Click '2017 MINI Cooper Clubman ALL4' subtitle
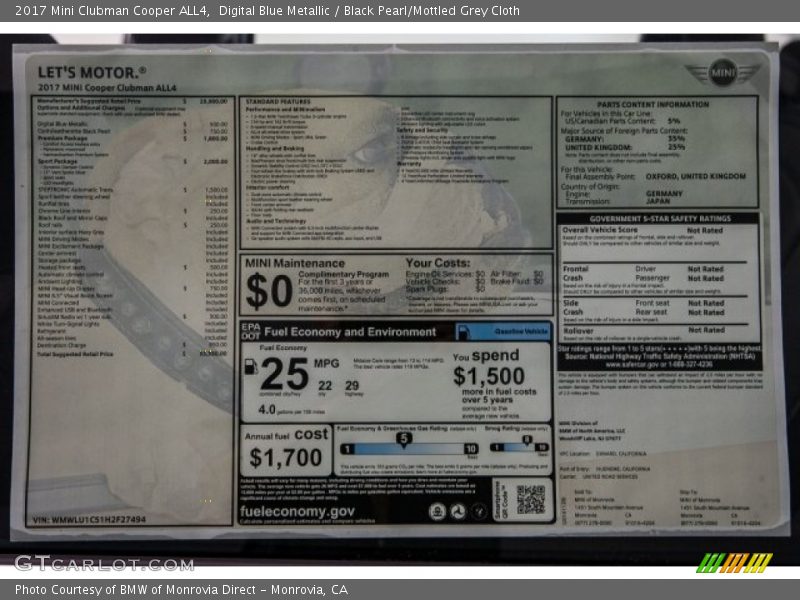800x600 pixels. pyautogui.click(x=107, y=88)
